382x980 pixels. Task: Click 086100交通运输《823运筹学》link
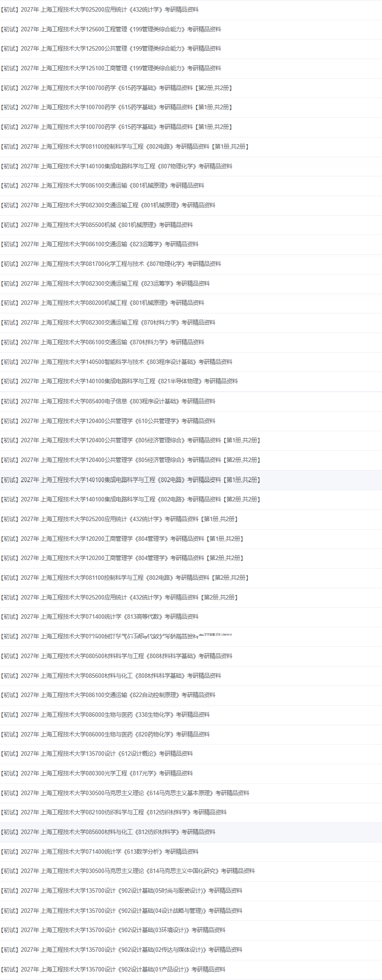click(99, 244)
